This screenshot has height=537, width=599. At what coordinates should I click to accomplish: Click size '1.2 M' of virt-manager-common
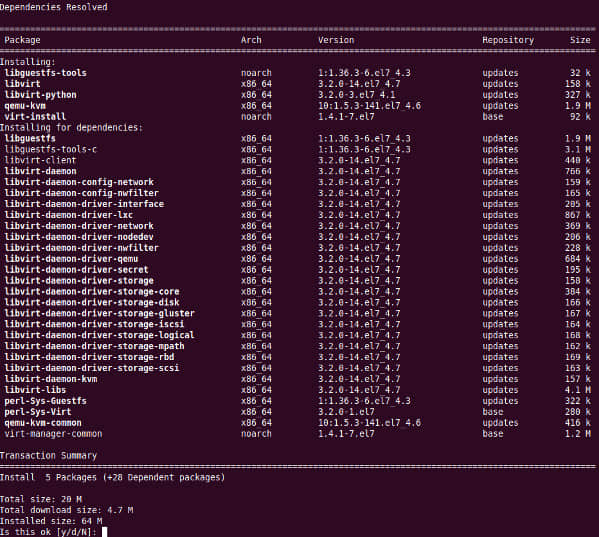(578, 433)
